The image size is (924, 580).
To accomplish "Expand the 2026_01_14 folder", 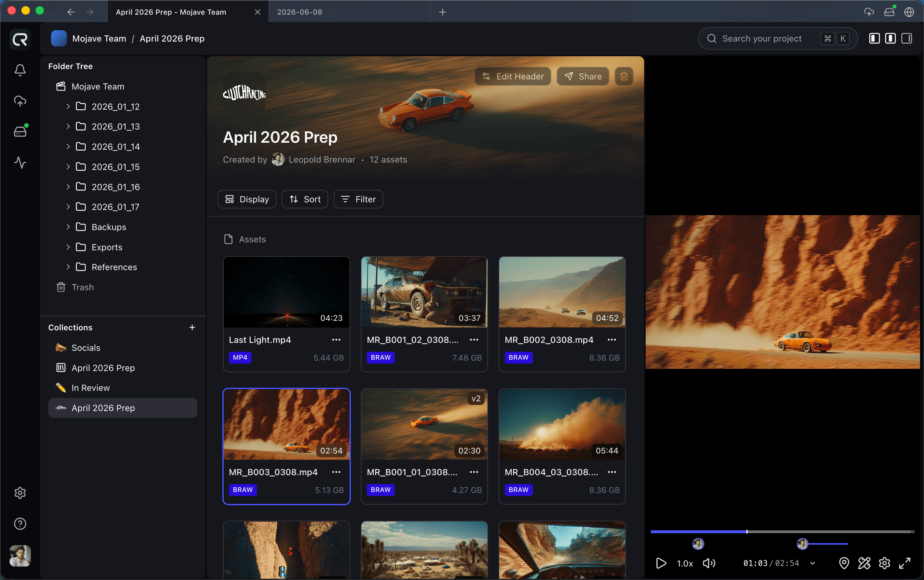I will tap(68, 146).
